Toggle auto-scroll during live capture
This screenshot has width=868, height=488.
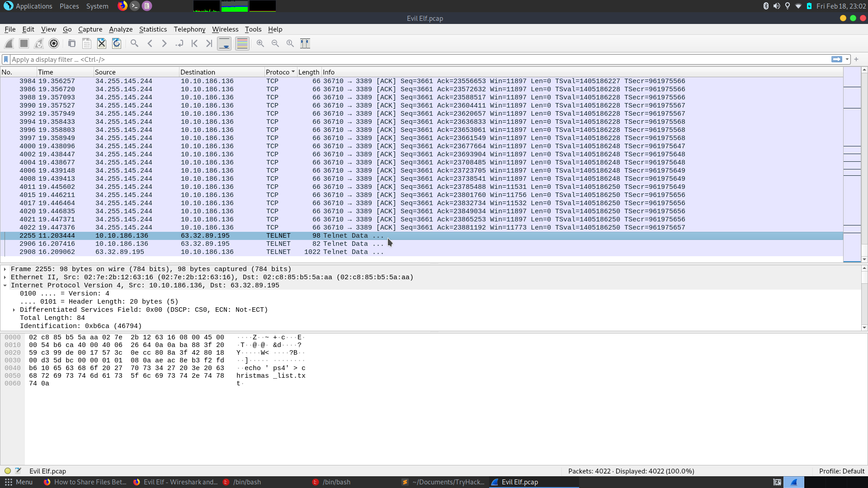point(224,43)
